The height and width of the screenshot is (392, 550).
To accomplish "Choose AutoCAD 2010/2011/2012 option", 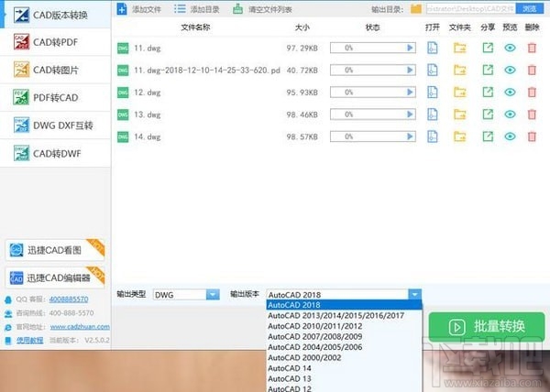I will tap(344, 326).
